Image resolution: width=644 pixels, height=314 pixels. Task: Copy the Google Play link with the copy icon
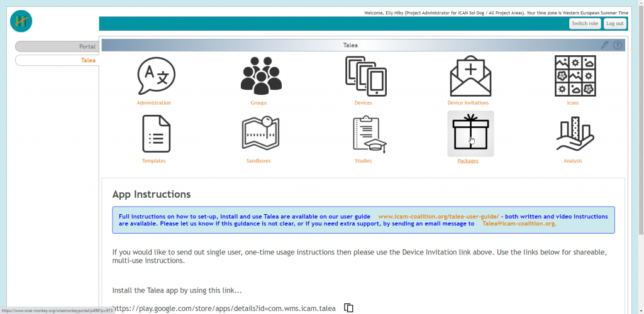tap(348, 308)
